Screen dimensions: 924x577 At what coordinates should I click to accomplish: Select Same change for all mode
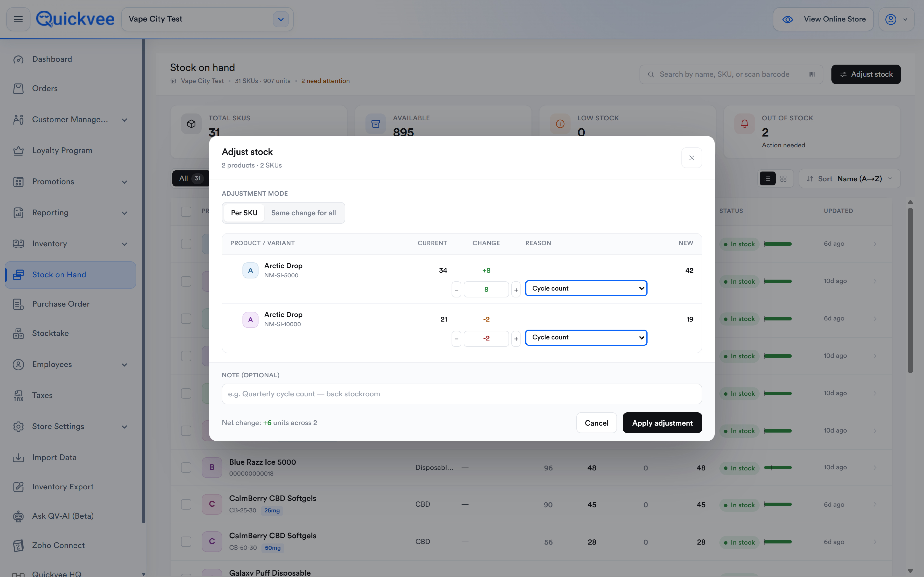pos(304,213)
